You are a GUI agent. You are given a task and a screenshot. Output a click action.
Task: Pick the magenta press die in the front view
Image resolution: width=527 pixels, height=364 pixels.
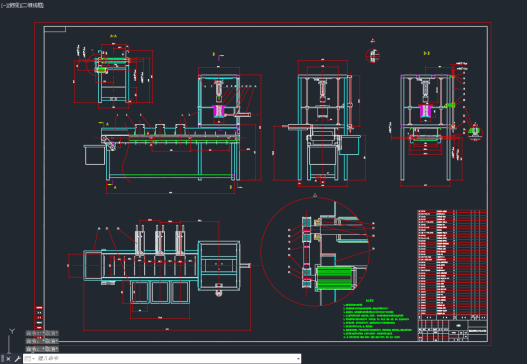coord(219,111)
